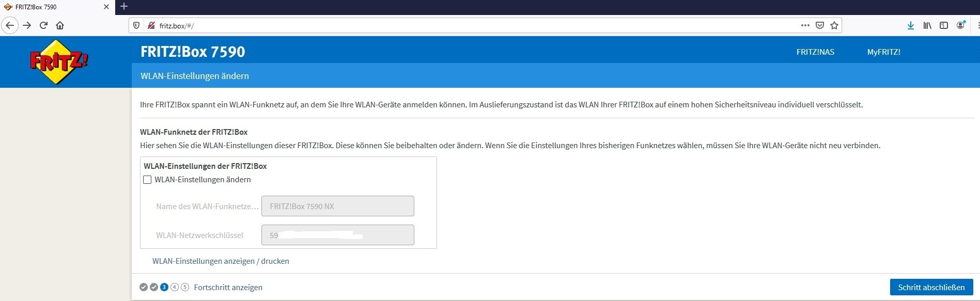
Task: Enable the WLAN-Einstellungen ändern checkbox
Action: tap(147, 180)
